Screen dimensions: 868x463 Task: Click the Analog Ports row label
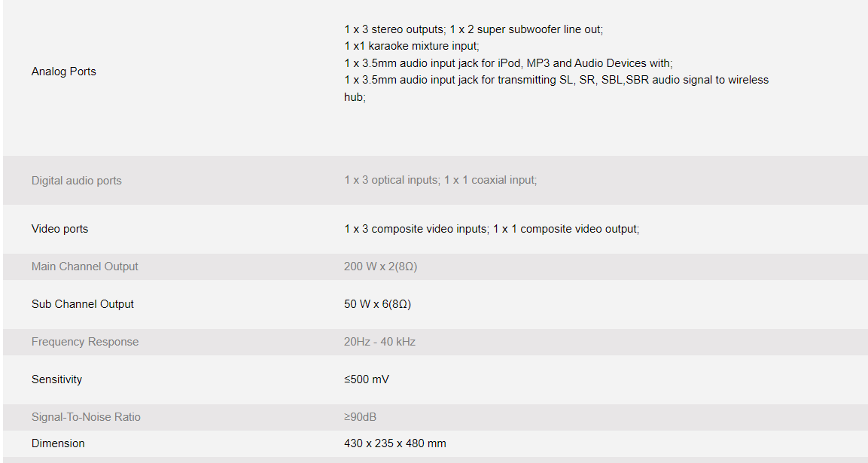pyautogui.click(x=64, y=72)
